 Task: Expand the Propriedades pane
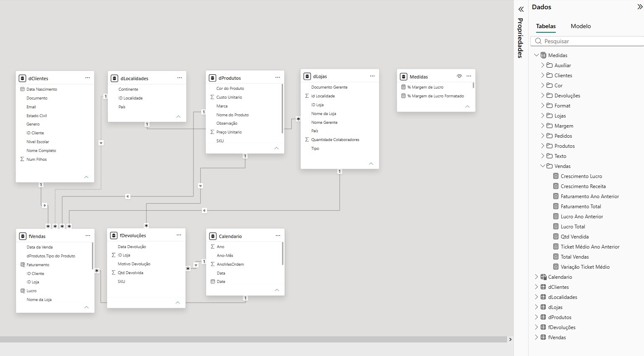point(521,9)
